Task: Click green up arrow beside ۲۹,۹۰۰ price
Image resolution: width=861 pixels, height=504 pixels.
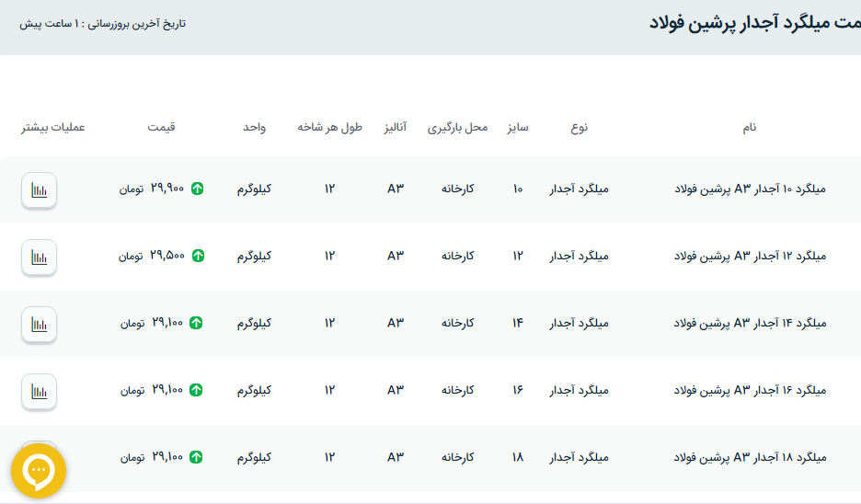Action: click(x=197, y=189)
